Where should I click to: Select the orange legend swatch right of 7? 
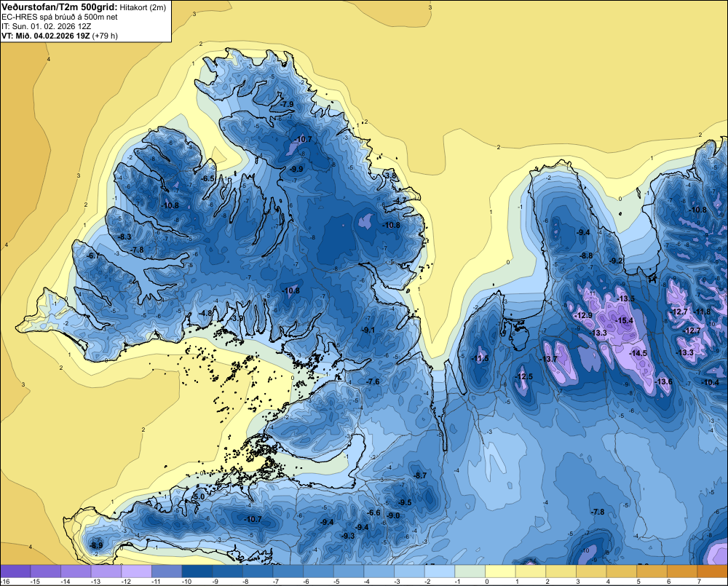tap(713, 571)
